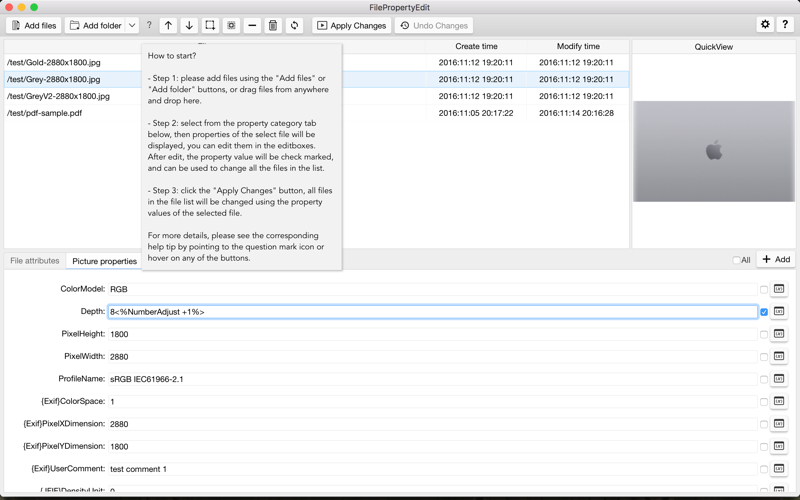Click the Add files button
This screenshot has height=500, width=800.
coord(34,26)
